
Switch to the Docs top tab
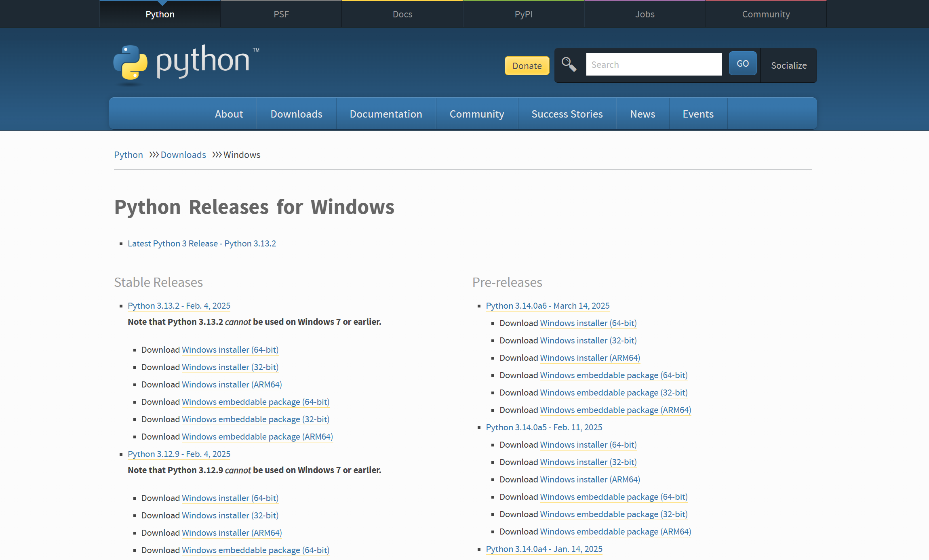(402, 14)
